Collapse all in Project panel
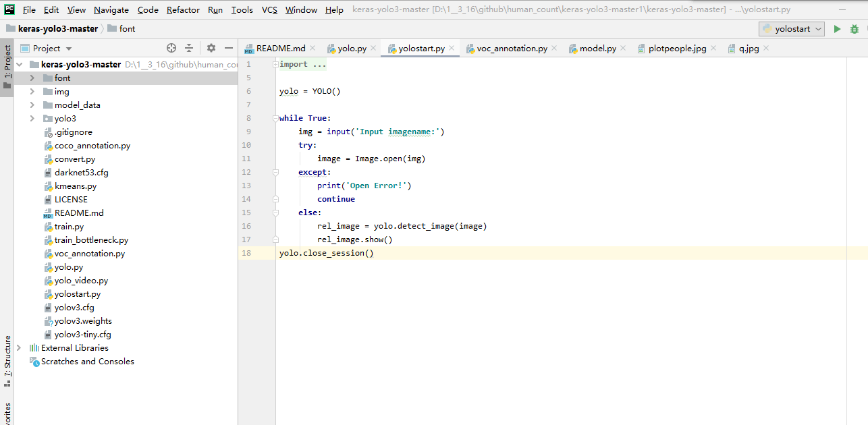This screenshot has width=868, height=425. (189, 48)
